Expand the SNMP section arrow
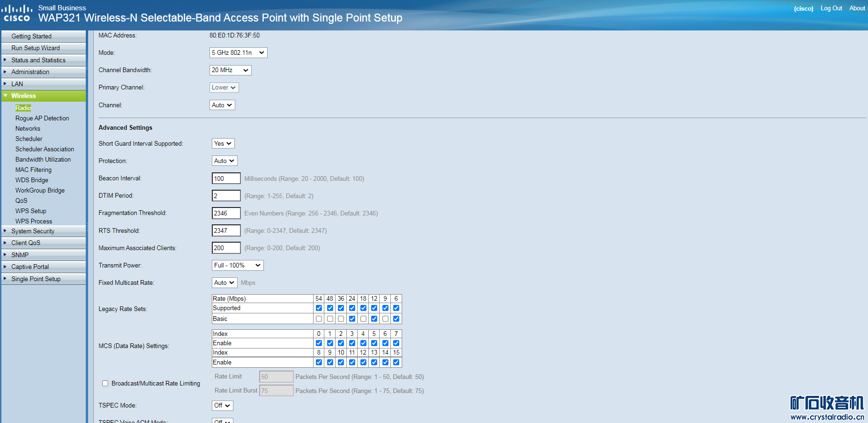Image resolution: width=868 pixels, height=423 pixels. pos(5,254)
